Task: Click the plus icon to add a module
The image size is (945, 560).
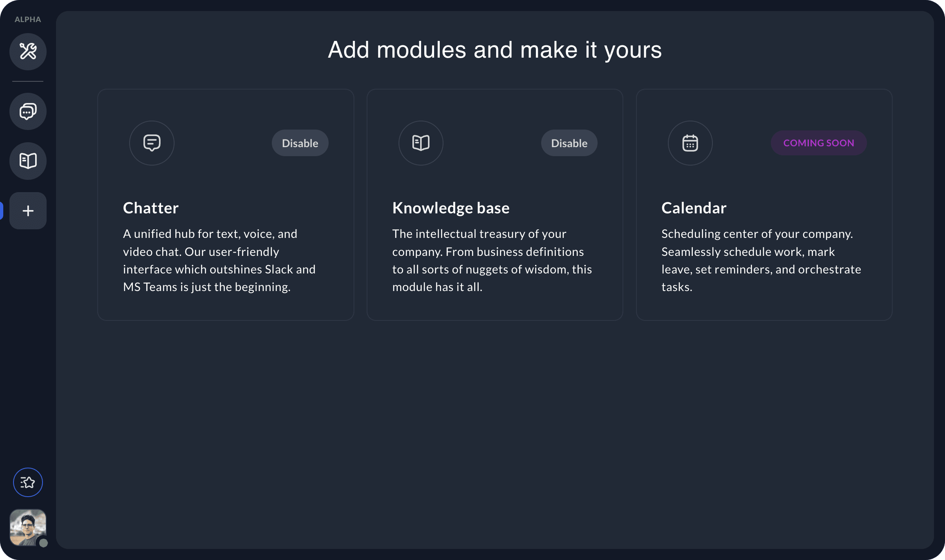Action: pos(28,211)
